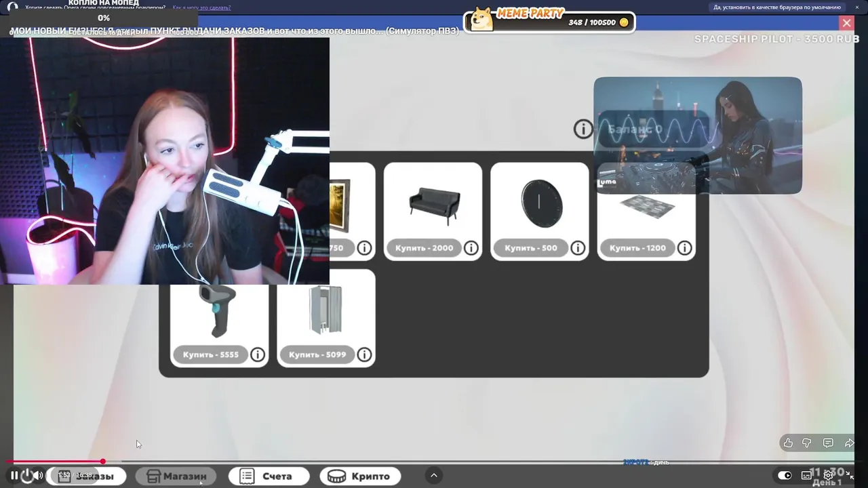The height and width of the screenshot is (488, 868).
Task: Click the DJ girl video overlay
Action: 698,136
